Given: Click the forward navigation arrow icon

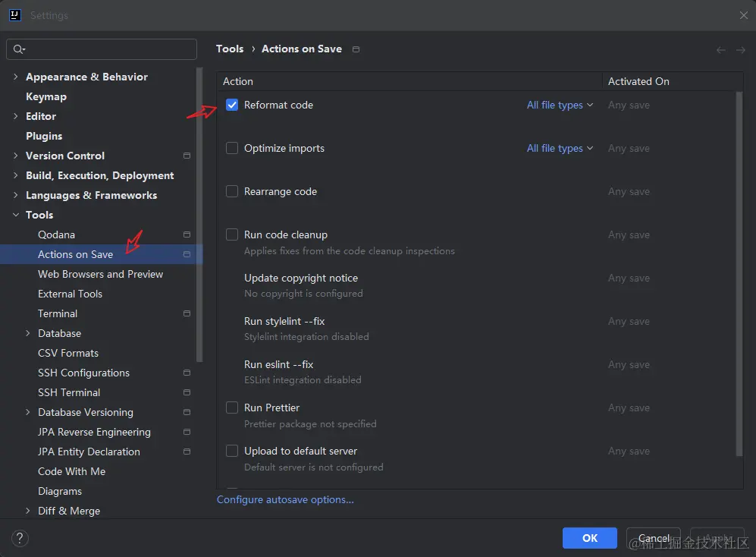Looking at the screenshot, I should 741,50.
